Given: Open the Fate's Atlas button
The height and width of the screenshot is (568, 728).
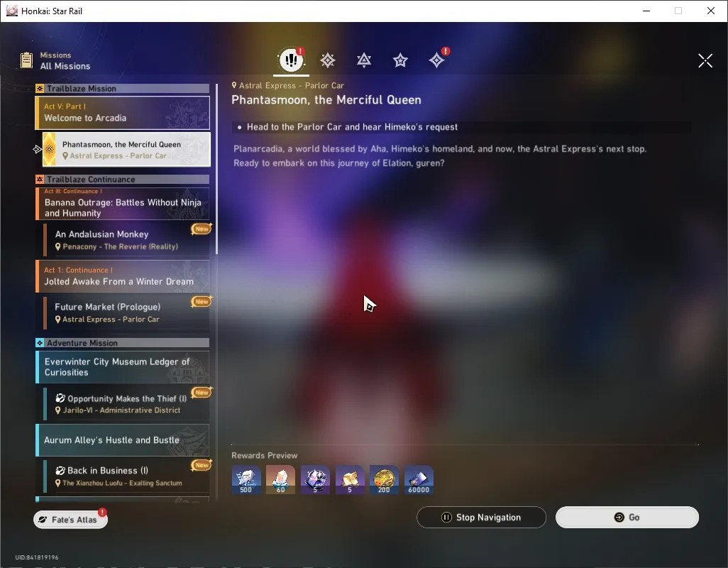Looking at the screenshot, I should (x=70, y=519).
